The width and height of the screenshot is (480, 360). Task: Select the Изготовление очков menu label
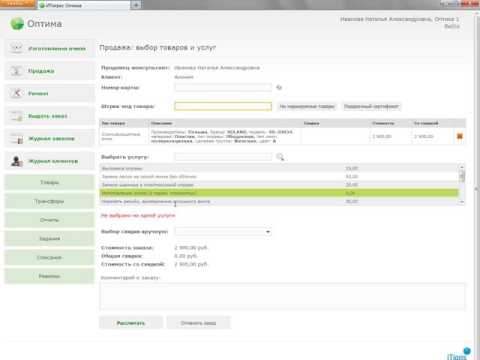click(x=57, y=49)
